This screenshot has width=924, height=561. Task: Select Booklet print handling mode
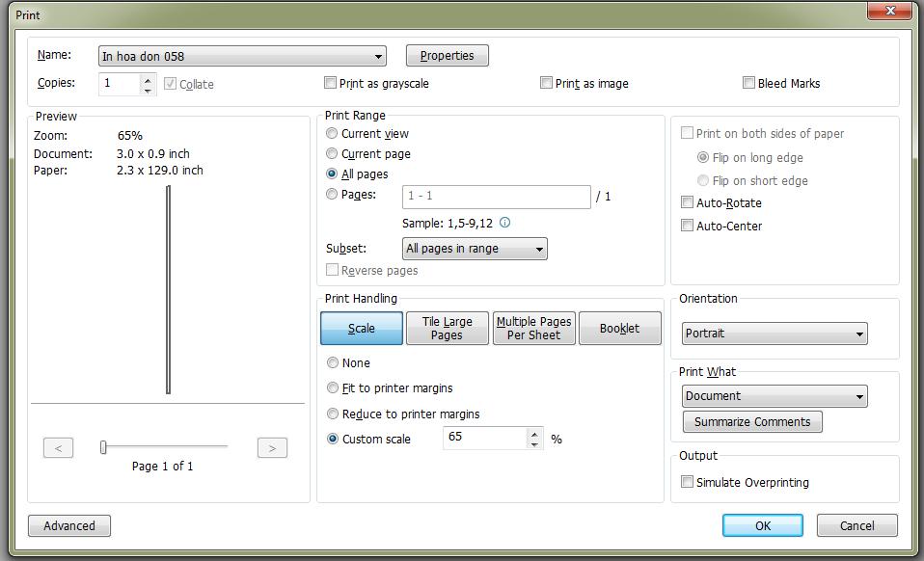[x=620, y=328]
